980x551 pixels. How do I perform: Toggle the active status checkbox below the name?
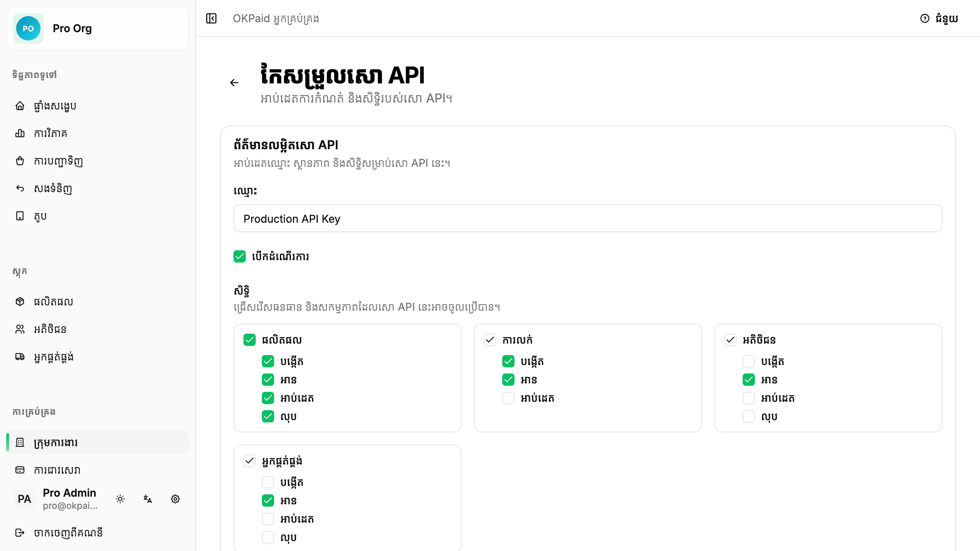(240, 256)
